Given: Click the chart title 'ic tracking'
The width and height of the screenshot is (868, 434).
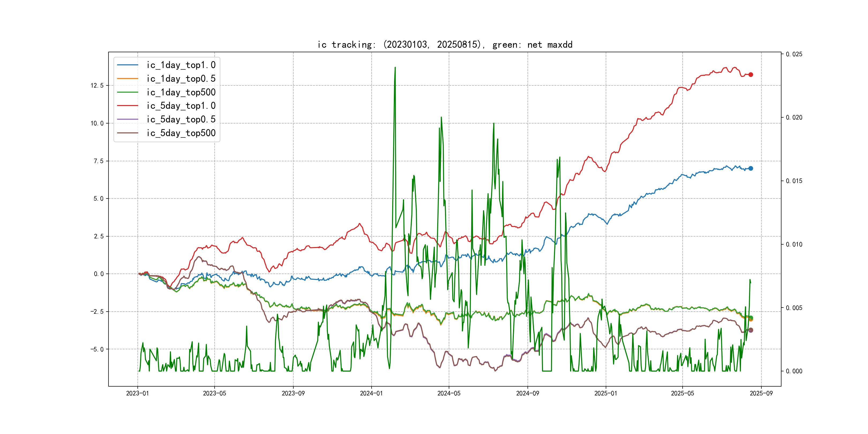Looking at the screenshot, I should coord(444,44).
